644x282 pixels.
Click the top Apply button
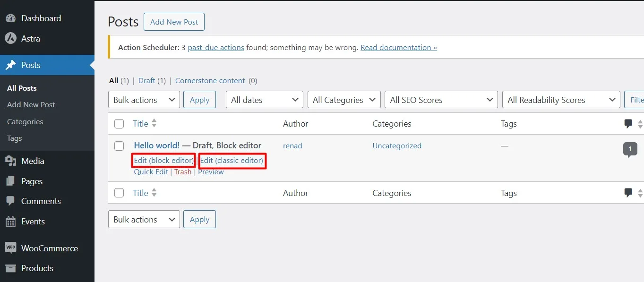coord(199,100)
